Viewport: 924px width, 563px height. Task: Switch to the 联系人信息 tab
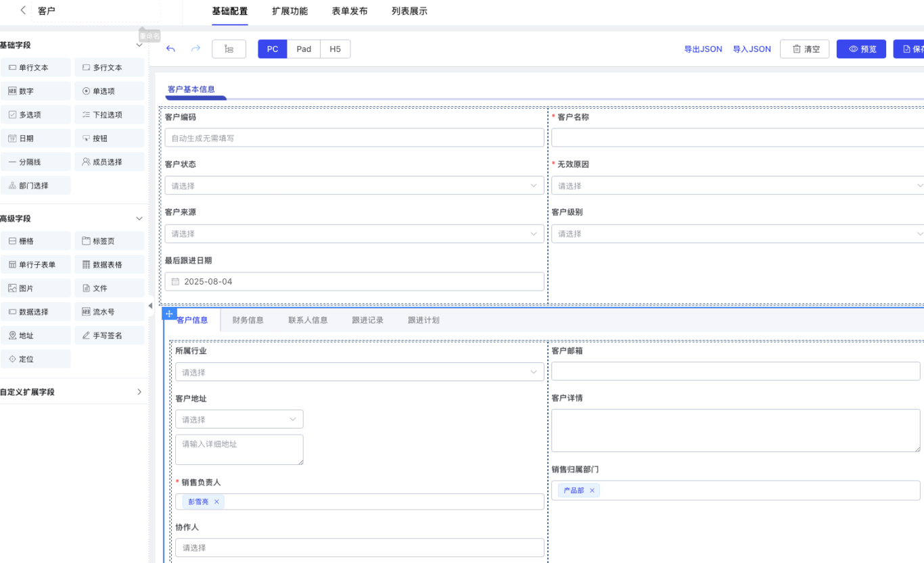(308, 320)
